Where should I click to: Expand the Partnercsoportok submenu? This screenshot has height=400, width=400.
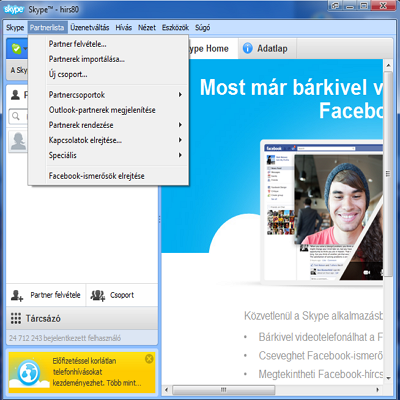(x=109, y=95)
